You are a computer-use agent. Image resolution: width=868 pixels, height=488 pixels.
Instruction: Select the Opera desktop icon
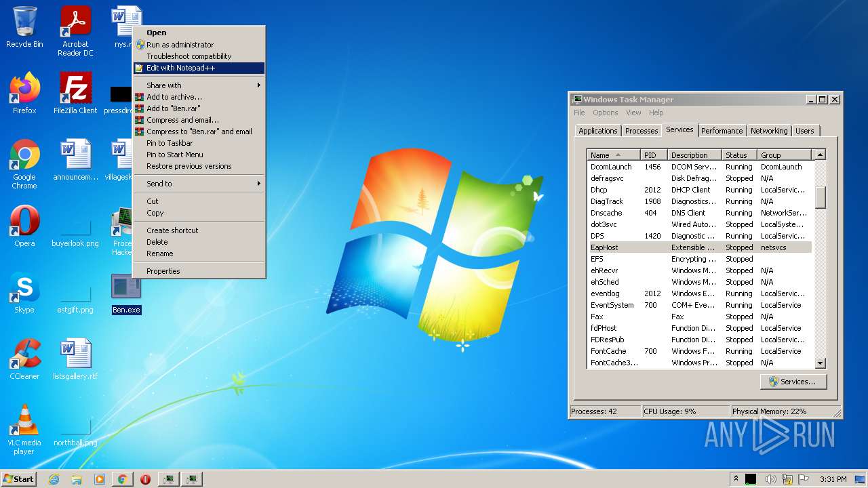click(24, 226)
